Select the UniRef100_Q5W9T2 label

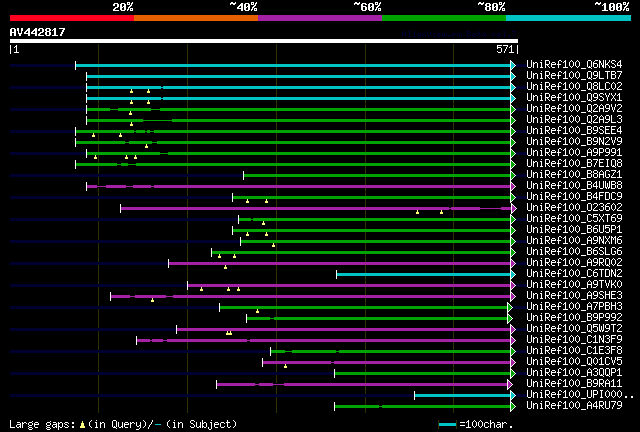[574, 329]
